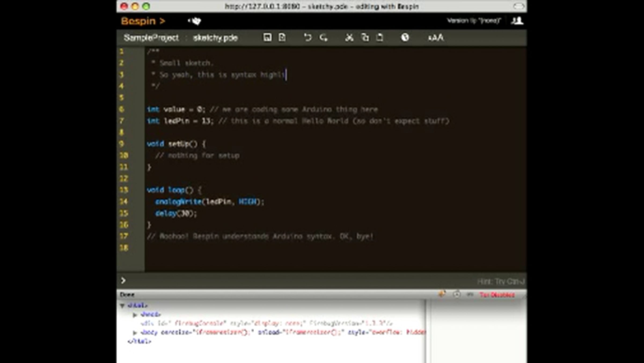Click the small icon left of Tor Disabled
Screen dimensions: 644x363
tap(470, 295)
